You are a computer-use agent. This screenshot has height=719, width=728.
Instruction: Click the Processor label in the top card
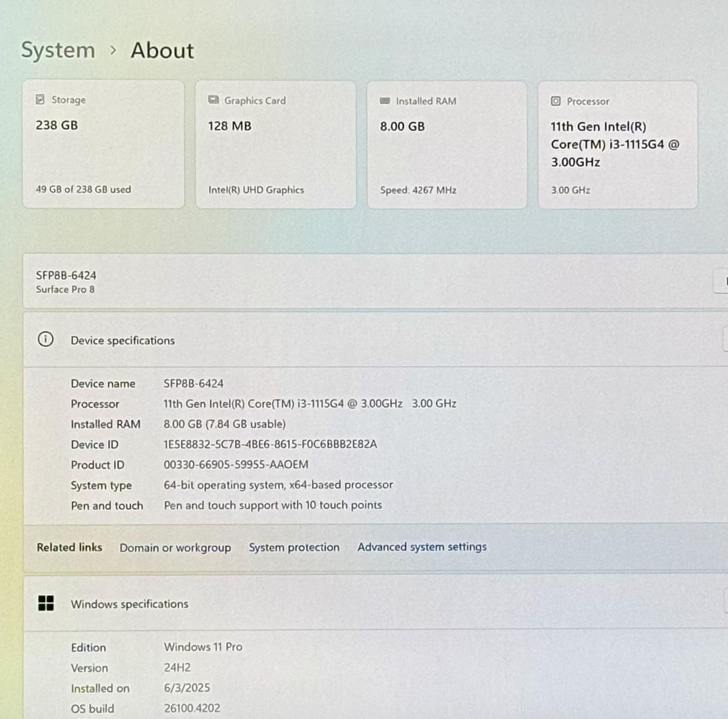[588, 101]
